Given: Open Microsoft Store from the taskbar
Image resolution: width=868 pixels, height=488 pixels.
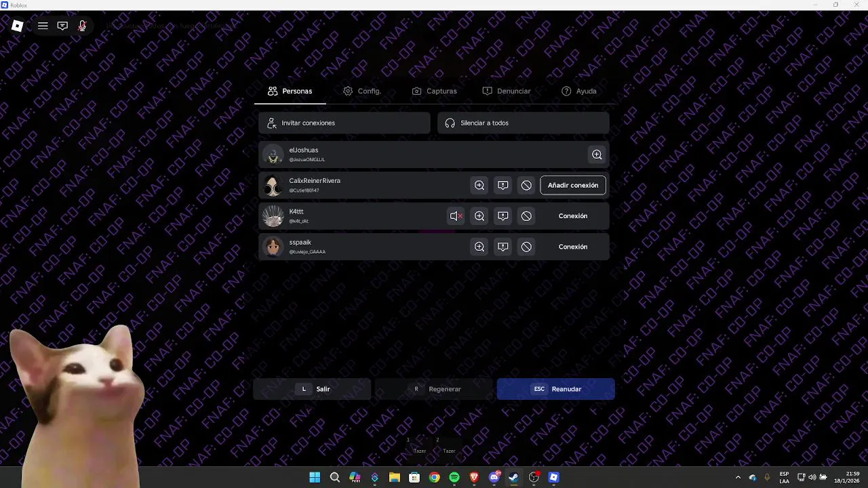Looking at the screenshot, I should point(414,477).
